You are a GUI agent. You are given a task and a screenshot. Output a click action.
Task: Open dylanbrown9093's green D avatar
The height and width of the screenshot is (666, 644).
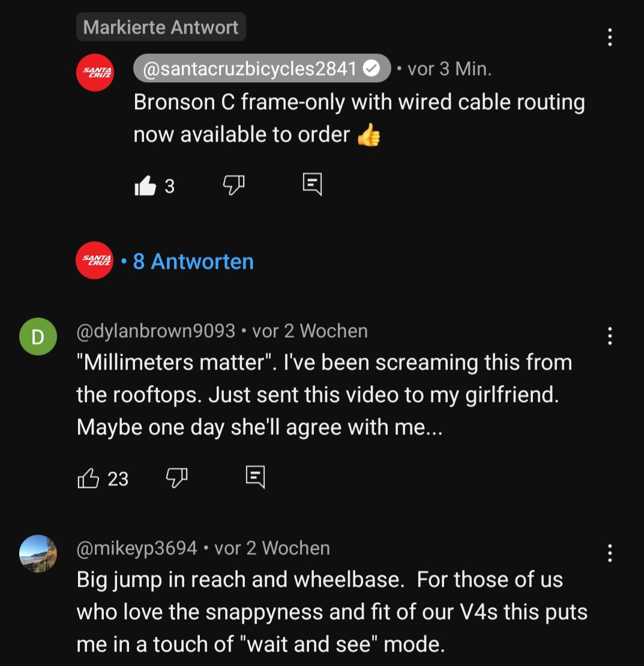38,337
